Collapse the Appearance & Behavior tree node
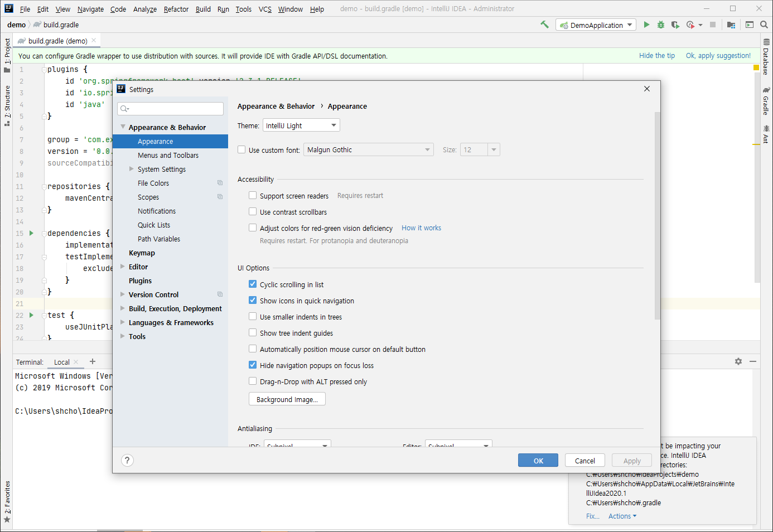773x532 pixels. click(123, 127)
